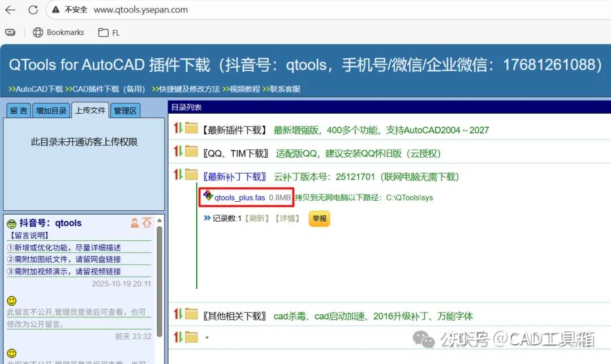
Task: Open the Bookmarks globe icon
Action: pos(38,32)
